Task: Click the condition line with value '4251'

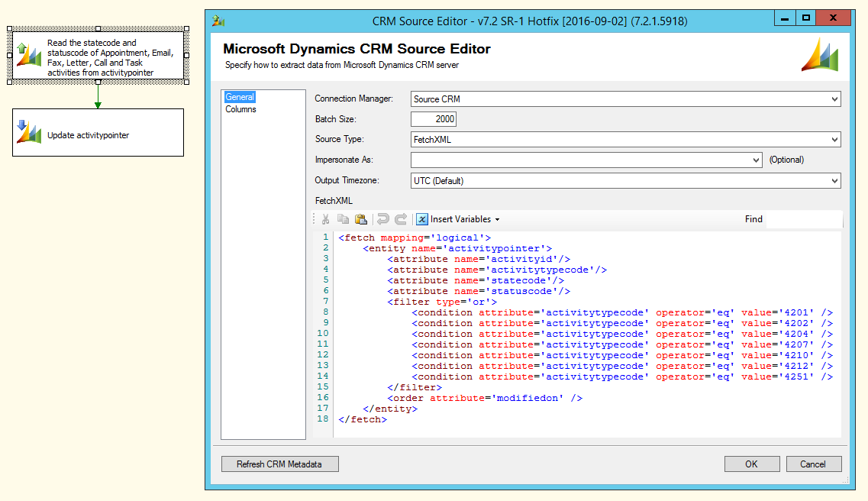Action: [622, 377]
